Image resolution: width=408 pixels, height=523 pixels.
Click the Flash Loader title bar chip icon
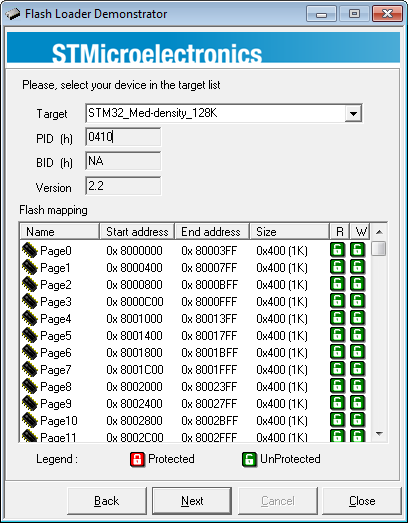pyautogui.click(x=13, y=14)
